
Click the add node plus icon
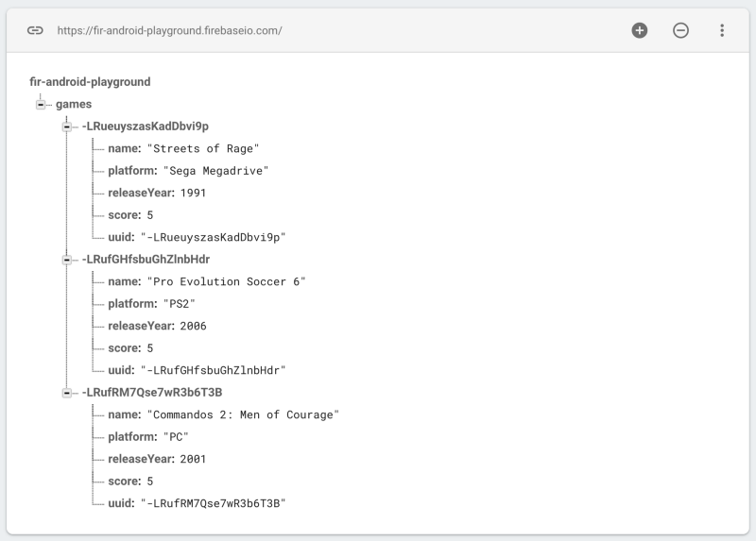tap(640, 30)
